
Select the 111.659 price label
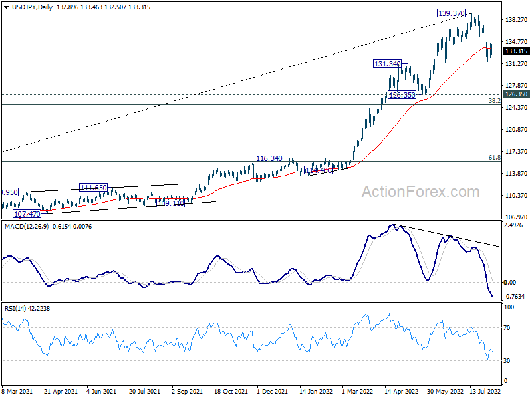click(94, 188)
